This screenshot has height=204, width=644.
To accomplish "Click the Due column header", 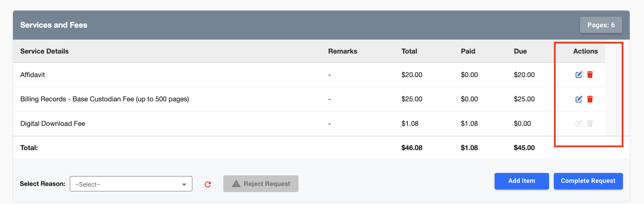I will coord(520,51).
